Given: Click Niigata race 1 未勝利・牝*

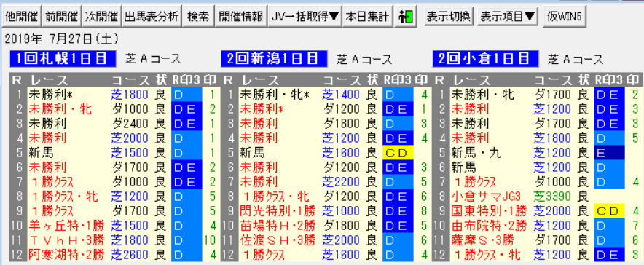Looking at the screenshot, I should [275, 95].
